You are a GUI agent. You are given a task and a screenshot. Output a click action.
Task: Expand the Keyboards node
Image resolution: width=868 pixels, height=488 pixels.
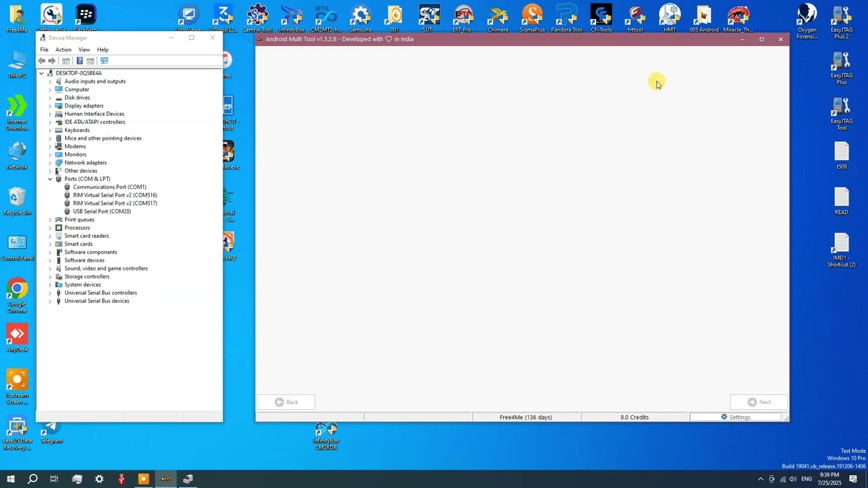tap(50, 130)
